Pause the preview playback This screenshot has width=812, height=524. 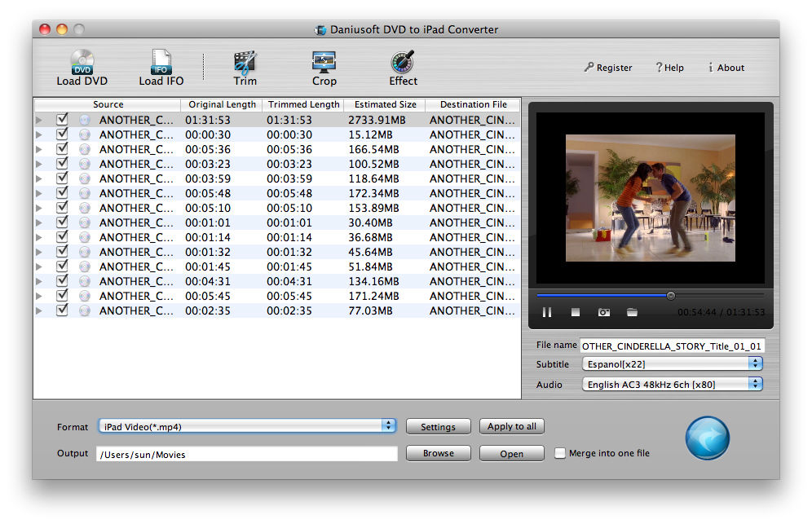[547, 312]
